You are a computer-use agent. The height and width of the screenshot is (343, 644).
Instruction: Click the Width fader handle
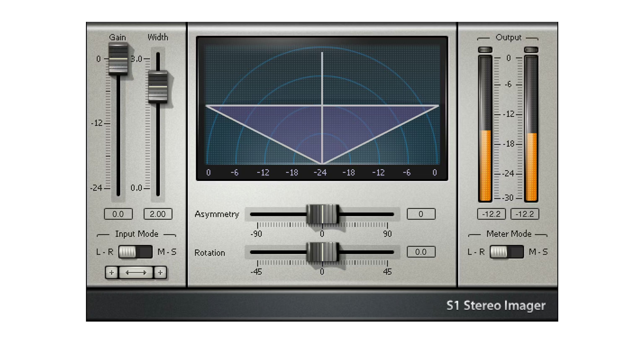click(158, 87)
